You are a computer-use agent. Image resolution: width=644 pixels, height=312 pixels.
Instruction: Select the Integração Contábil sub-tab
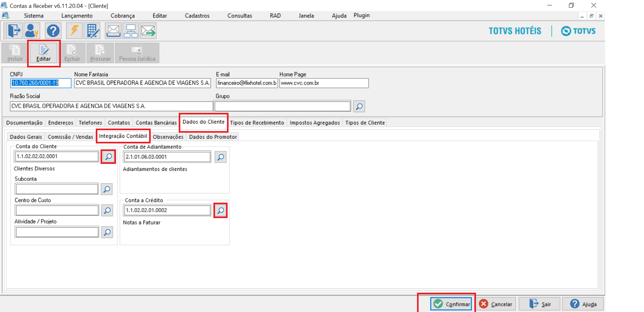(x=123, y=136)
